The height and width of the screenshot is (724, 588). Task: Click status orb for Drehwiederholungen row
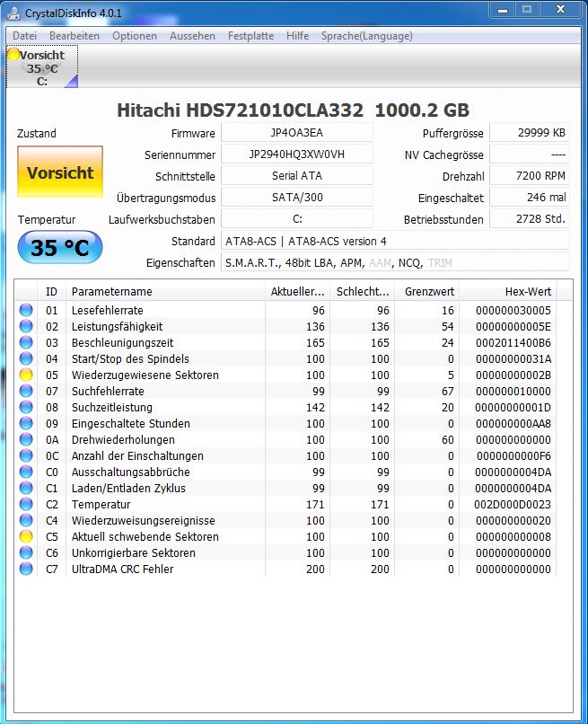click(x=26, y=439)
